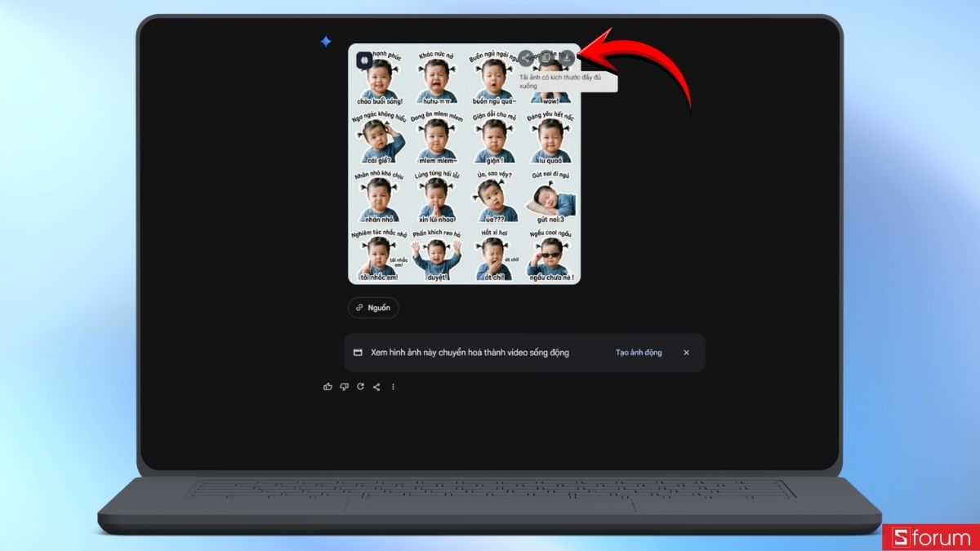Give the response a thumbs up
Viewport: 980px width, 551px height.
click(328, 387)
